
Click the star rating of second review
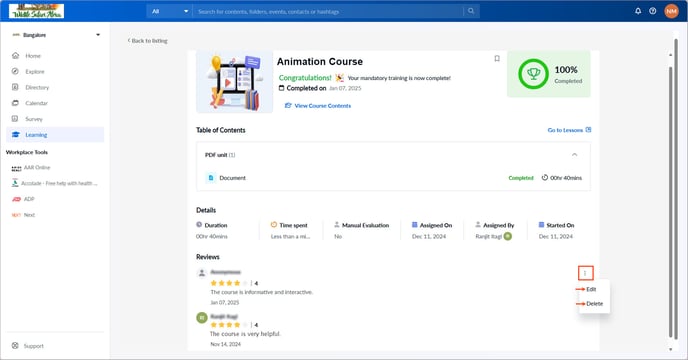229,325
